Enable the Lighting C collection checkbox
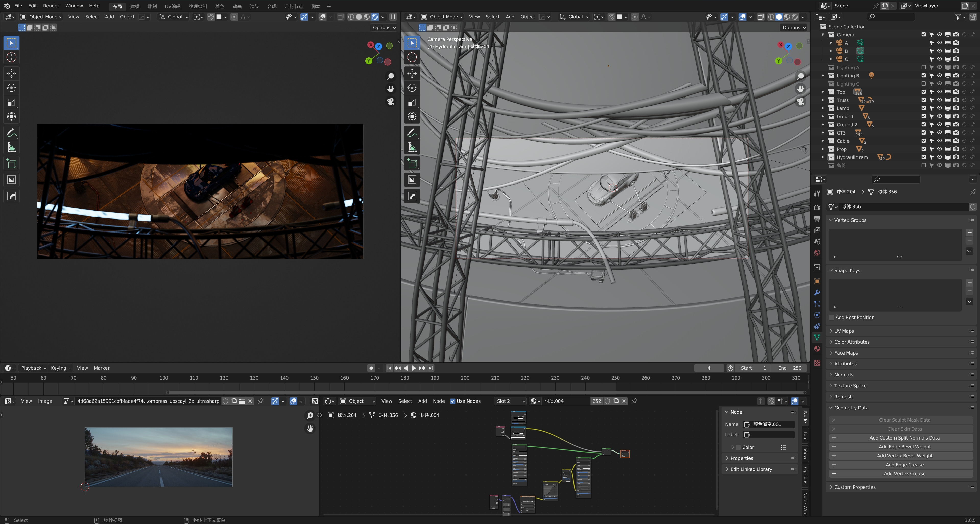Viewport: 980px width, 524px height. click(x=923, y=84)
